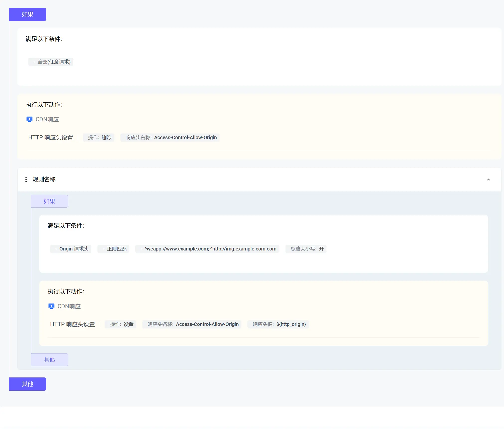Click the 操作: 删除 tag
504x429 pixels.
(99, 137)
